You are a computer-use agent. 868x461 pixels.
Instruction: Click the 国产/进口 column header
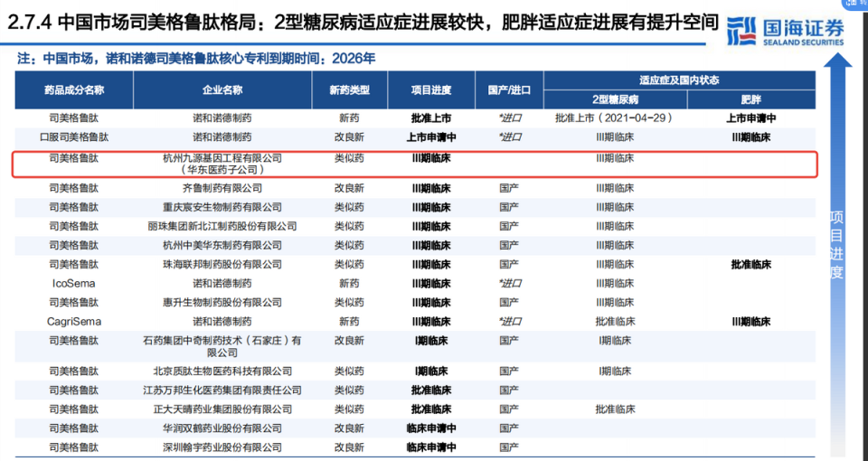click(x=509, y=89)
